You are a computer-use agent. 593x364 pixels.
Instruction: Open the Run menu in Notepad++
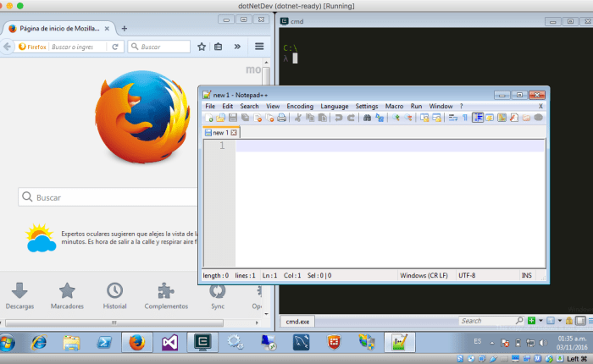point(416,106)
